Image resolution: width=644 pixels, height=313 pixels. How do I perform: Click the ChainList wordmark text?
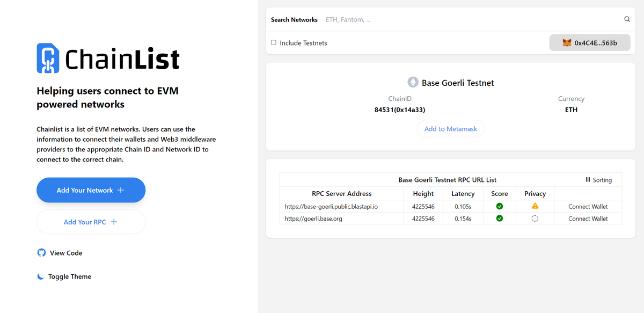tap(122, 59)
